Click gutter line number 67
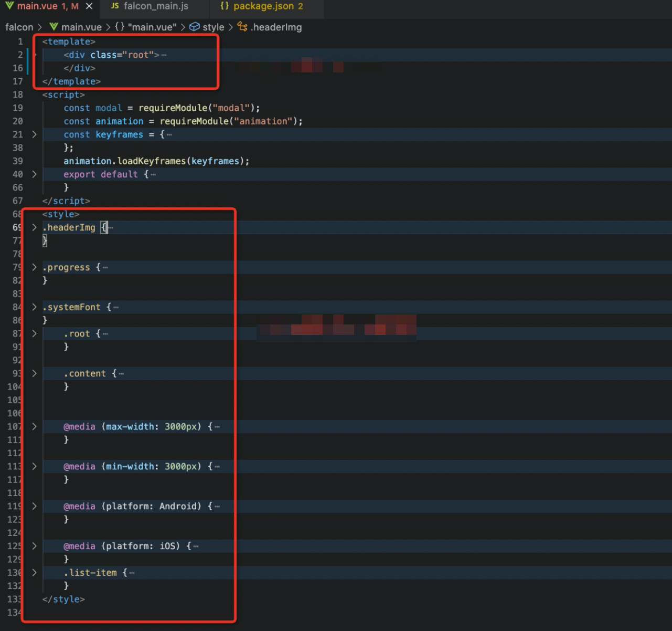Viewport: 672px width, 631px height. pyautogui.click(x=18, y=201)
